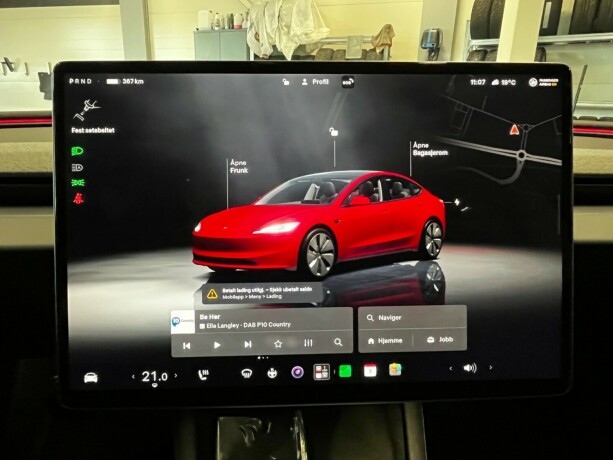Tap the media card page dots
613x460 pixels.
click(x=263, y=358)
